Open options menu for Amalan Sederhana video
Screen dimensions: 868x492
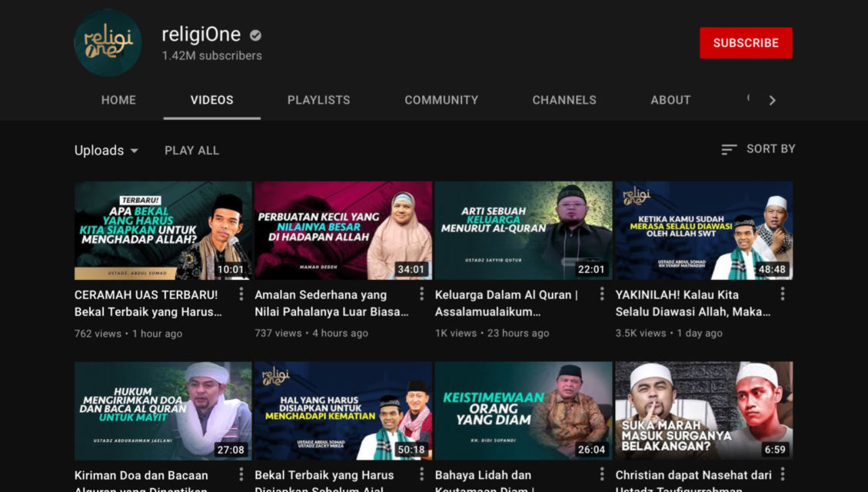pyautogui.click(x=422, y=294)
